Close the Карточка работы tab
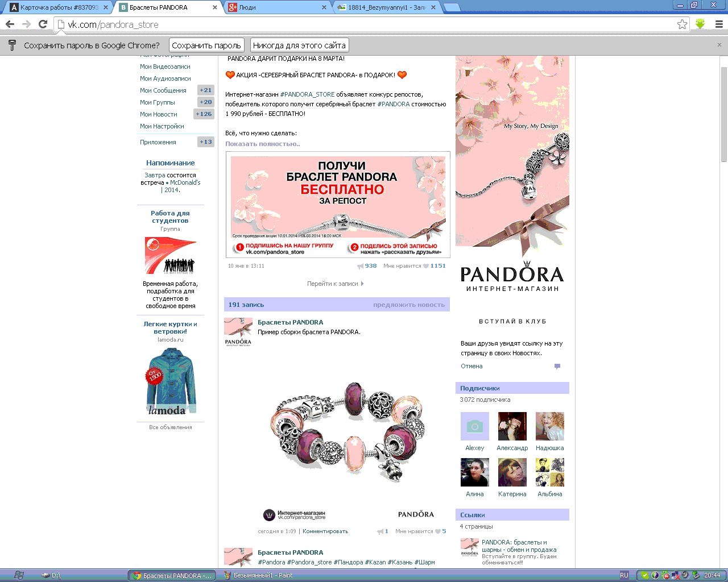Image resolution: width=728 pixels, height=582 pixels. coord(106,7)
